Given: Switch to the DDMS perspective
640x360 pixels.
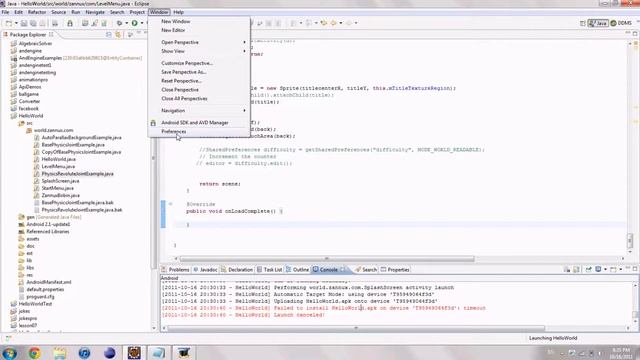Looking at the screenshot, I should tap(621, 23).
